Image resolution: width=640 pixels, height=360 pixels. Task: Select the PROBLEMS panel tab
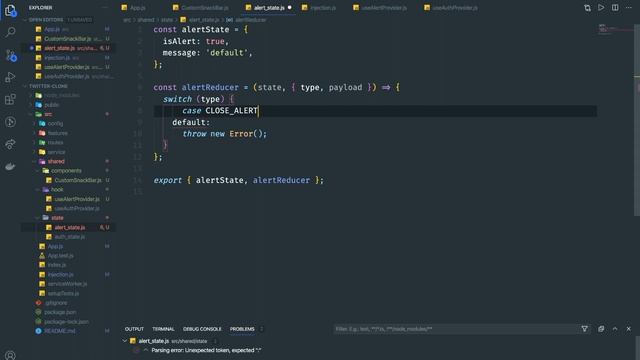[x=242, y=329]
